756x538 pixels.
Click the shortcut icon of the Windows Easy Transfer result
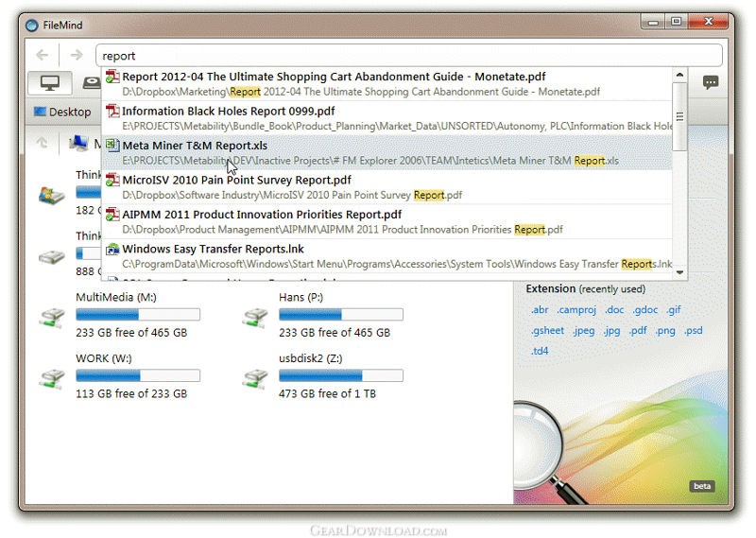[112, 249]
